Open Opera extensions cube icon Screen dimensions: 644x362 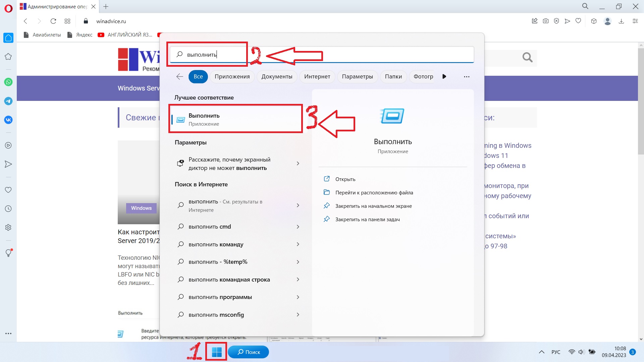(594, 21)
